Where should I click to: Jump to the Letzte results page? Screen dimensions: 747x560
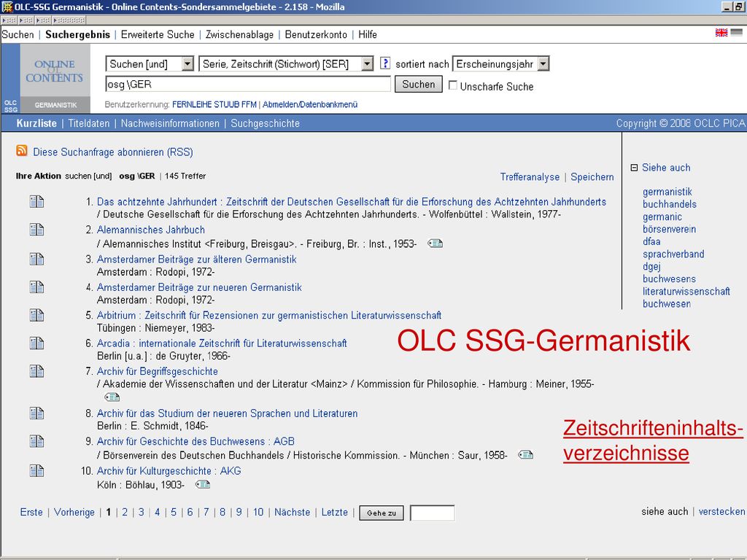[x=334, y=512]
